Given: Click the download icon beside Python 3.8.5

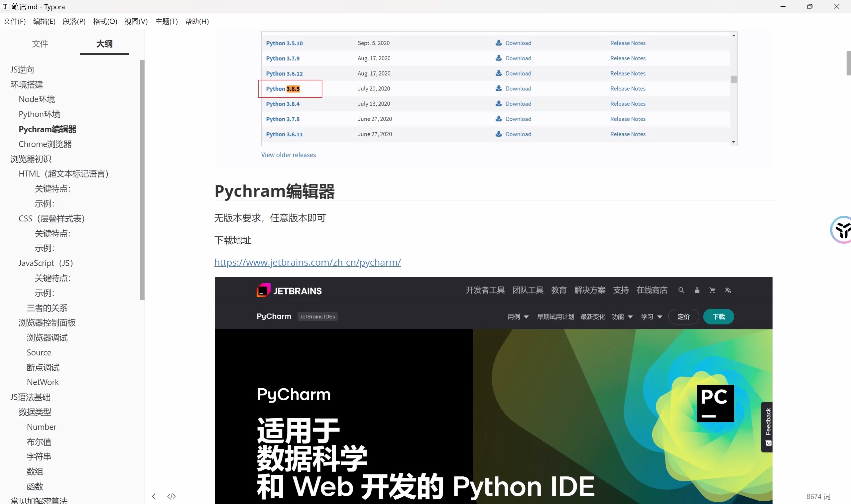Looking at the screenshot, I should (x=498, y=88).
